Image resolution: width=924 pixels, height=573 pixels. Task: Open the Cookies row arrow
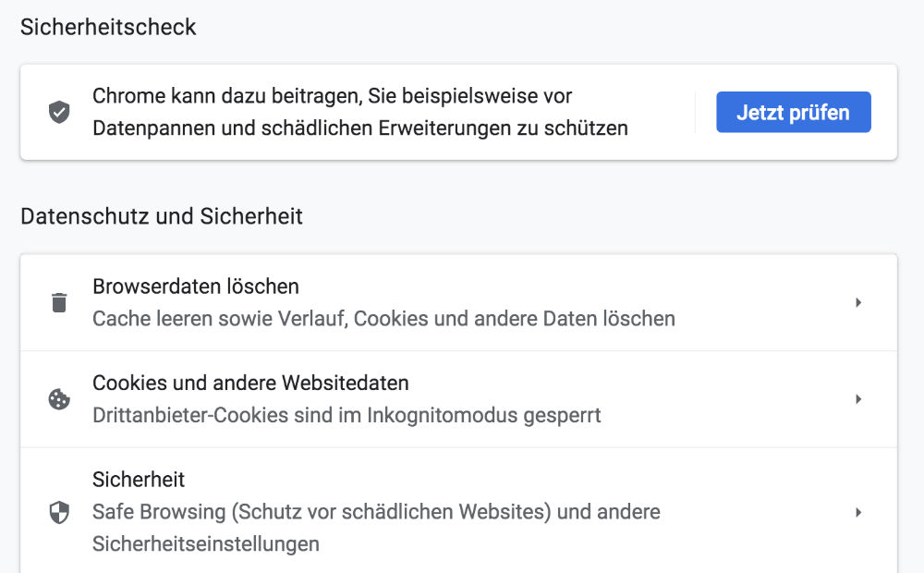click(x=858, y=399)
